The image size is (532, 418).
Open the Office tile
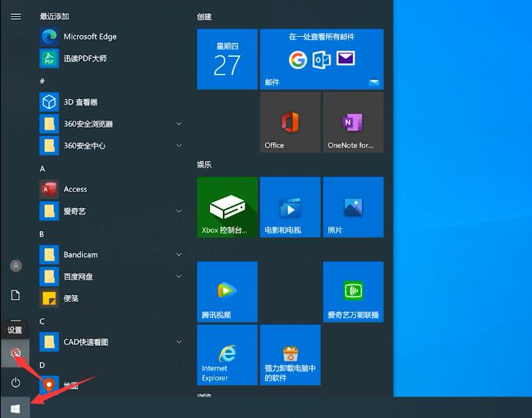tap(290, 122)
